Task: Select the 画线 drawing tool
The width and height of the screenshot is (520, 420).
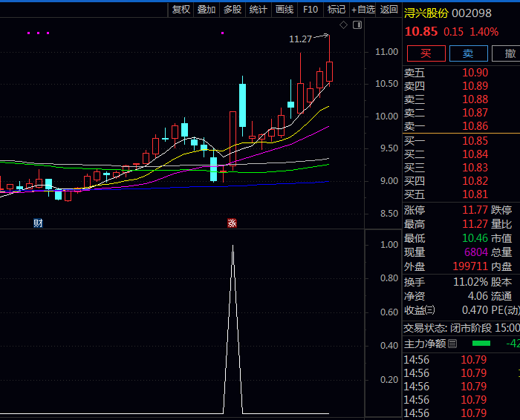Action: click(x=285, y=10)
